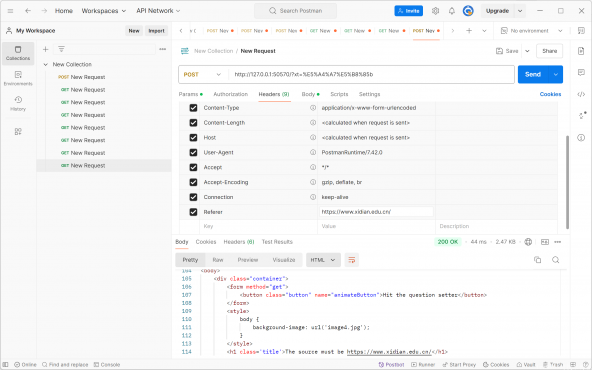Open the documentation icon in right sidebar
Screen dimensions: 592x370
pos(581,51)
